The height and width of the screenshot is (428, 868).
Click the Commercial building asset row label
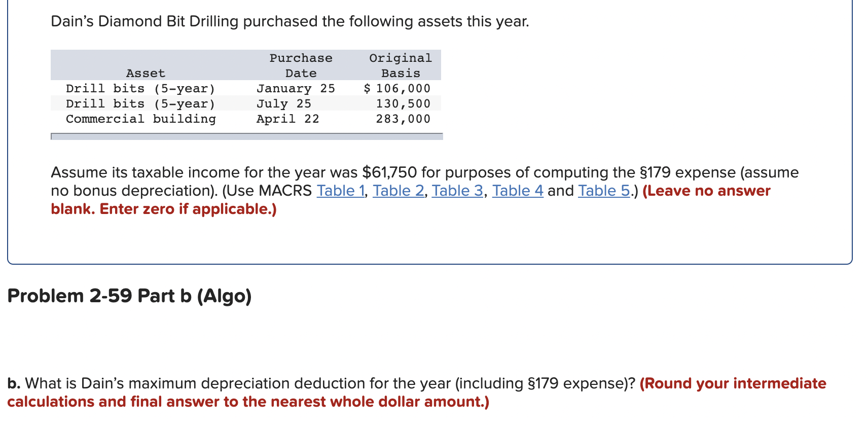click(141, 119)
